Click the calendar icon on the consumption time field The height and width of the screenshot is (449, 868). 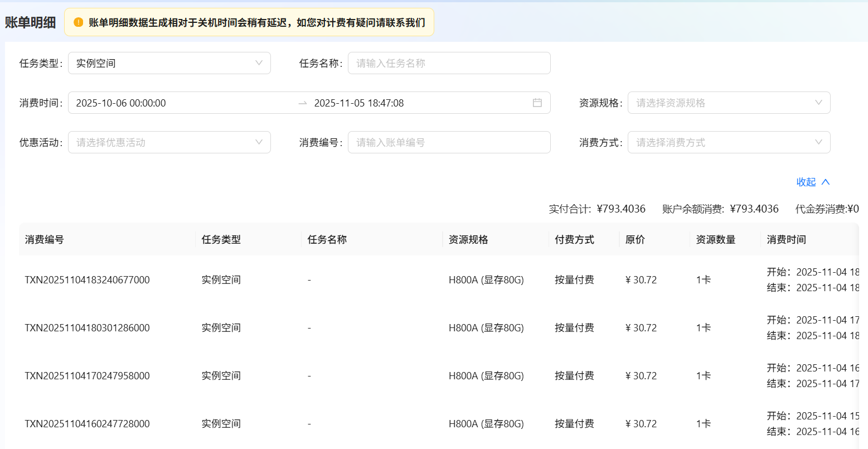(x=539, y=103)
